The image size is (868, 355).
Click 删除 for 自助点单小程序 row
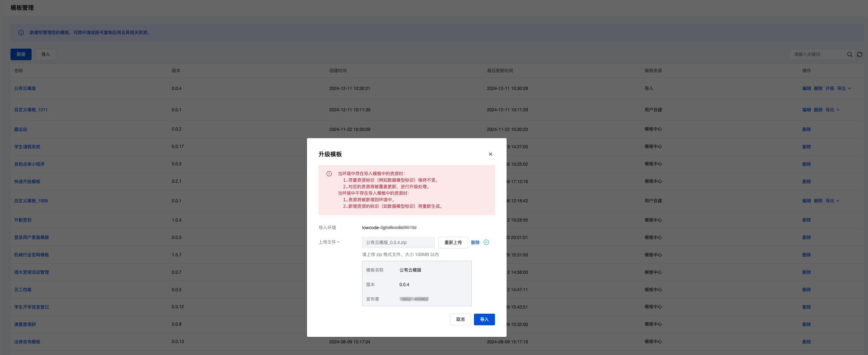pos(806,164)
